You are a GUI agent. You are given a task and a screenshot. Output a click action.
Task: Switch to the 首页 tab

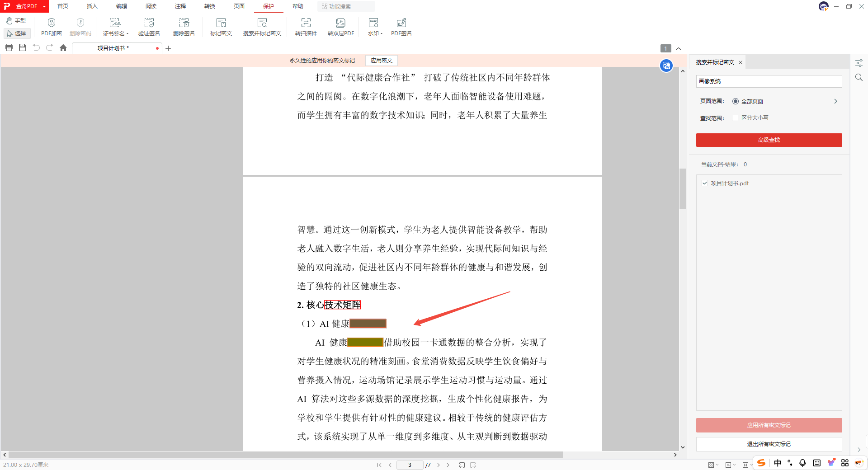click(63, 6)
